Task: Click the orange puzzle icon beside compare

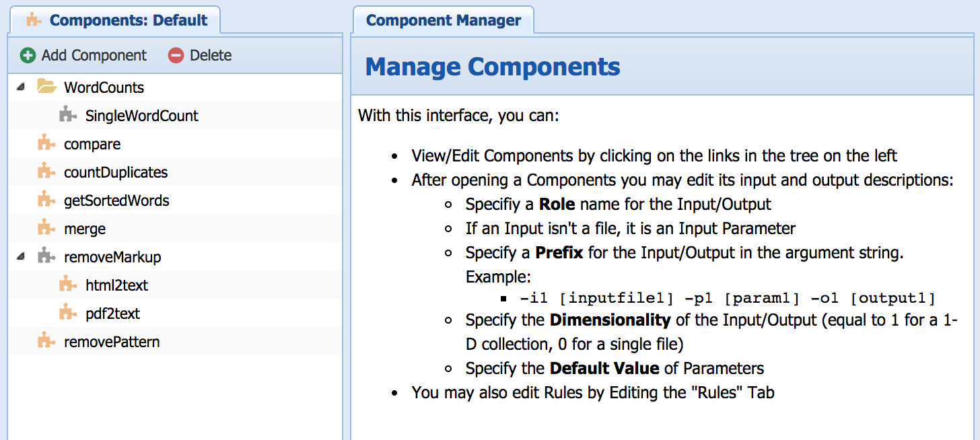Action: tap(46, 144)
